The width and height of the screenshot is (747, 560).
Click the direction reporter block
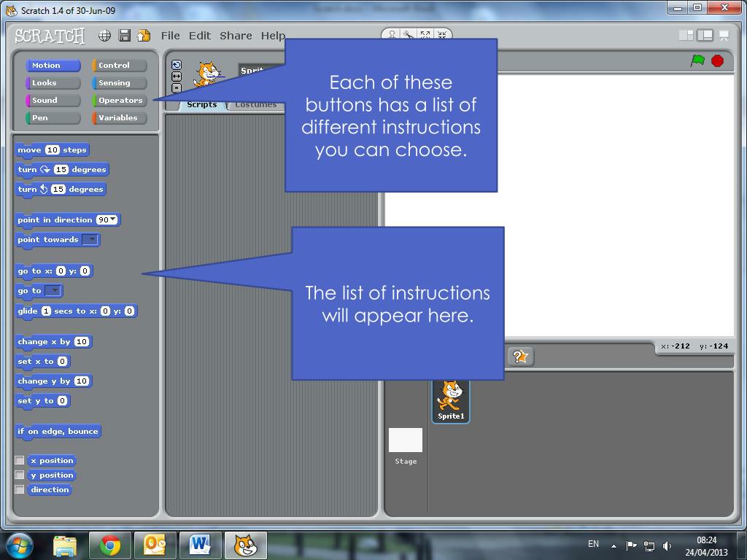tap(50, 489)
